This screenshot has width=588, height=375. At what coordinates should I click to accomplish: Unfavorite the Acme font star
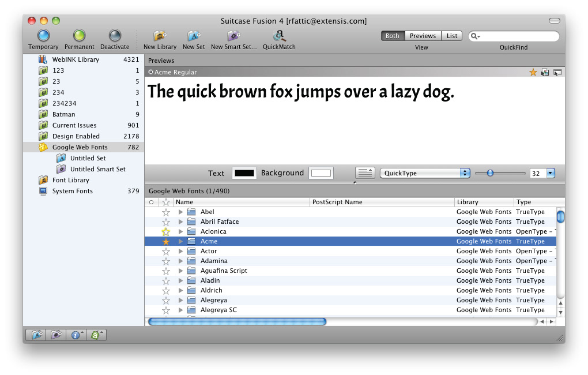tap(166, 241)
